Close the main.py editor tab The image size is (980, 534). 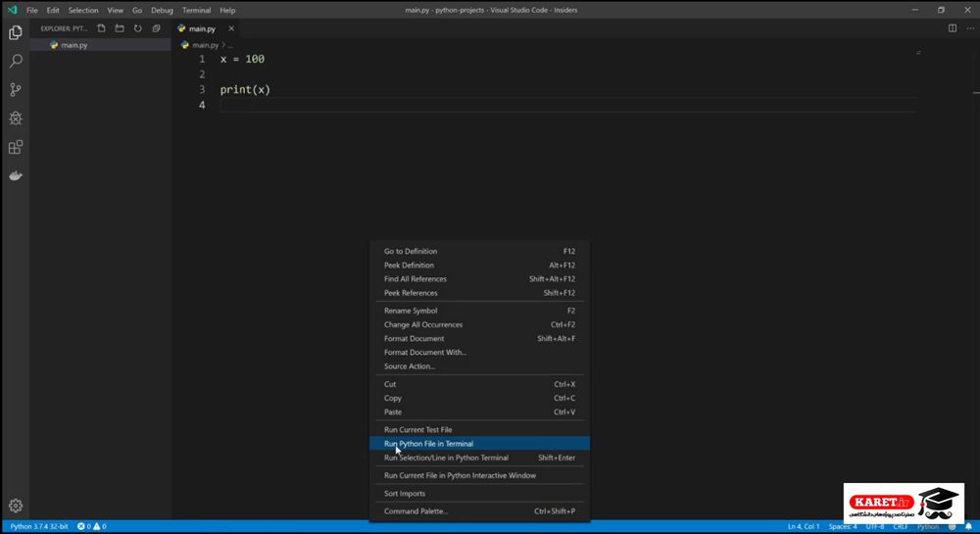(231, 28)
